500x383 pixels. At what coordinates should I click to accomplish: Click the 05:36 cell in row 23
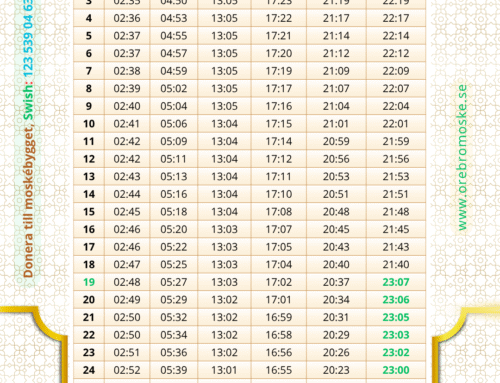coord(174,353)
